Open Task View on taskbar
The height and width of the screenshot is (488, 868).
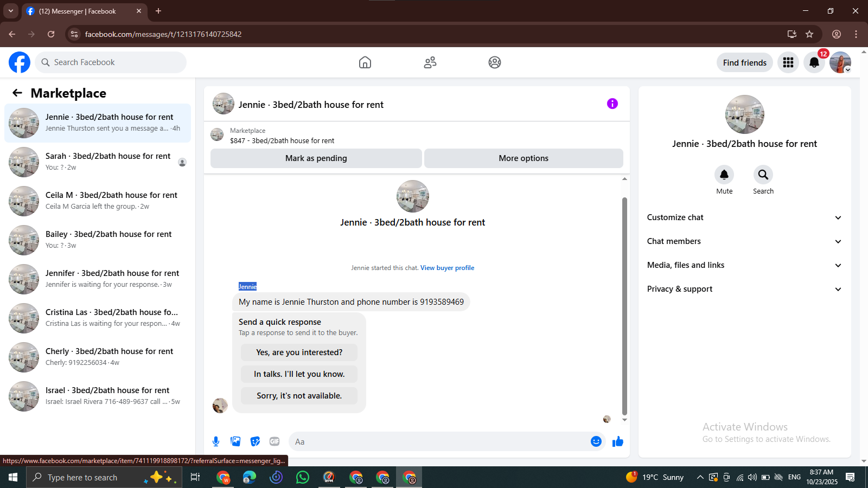point(195,477)
